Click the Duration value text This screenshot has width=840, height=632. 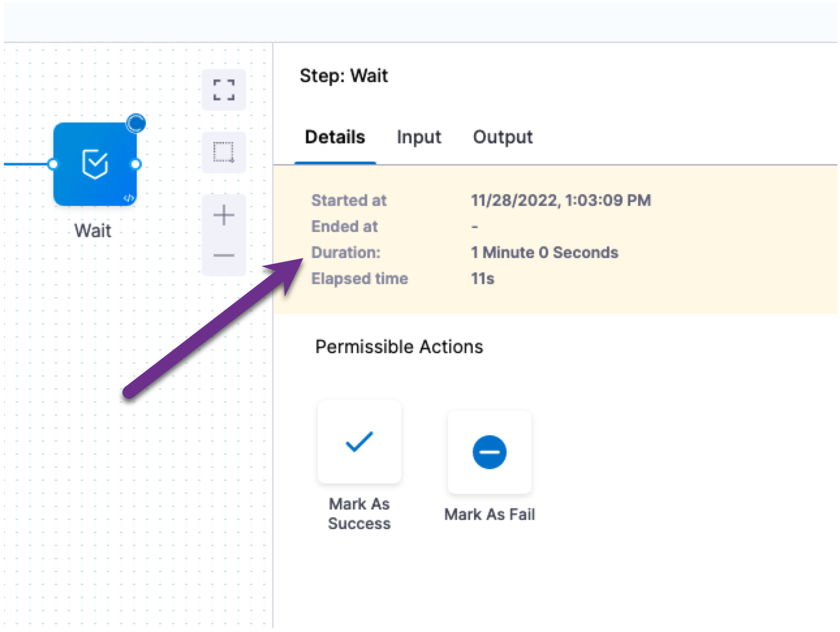544,252
